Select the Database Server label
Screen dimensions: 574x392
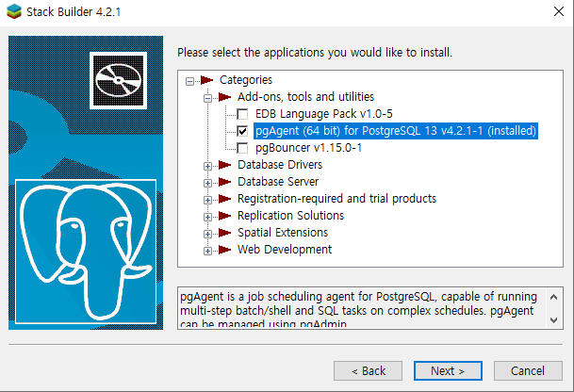pos(278,182)
